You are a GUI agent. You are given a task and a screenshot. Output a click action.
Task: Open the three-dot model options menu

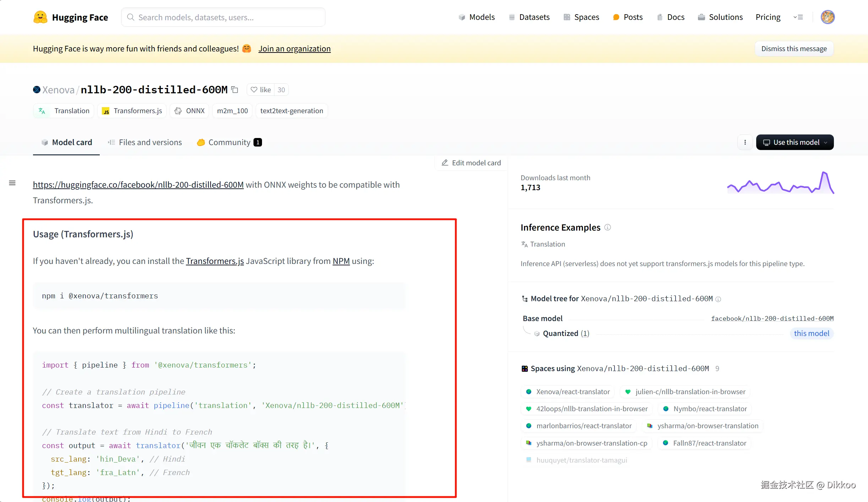click(745, 142)
